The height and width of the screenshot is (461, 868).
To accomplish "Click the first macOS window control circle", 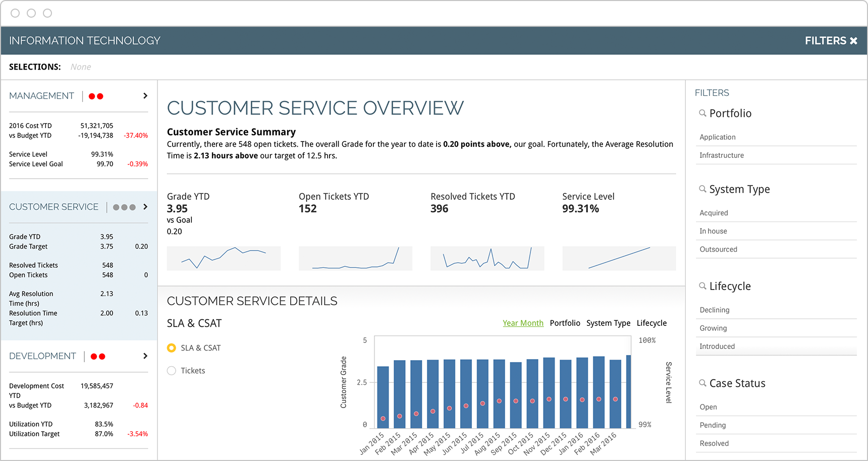I will click(x=15, y=13).
